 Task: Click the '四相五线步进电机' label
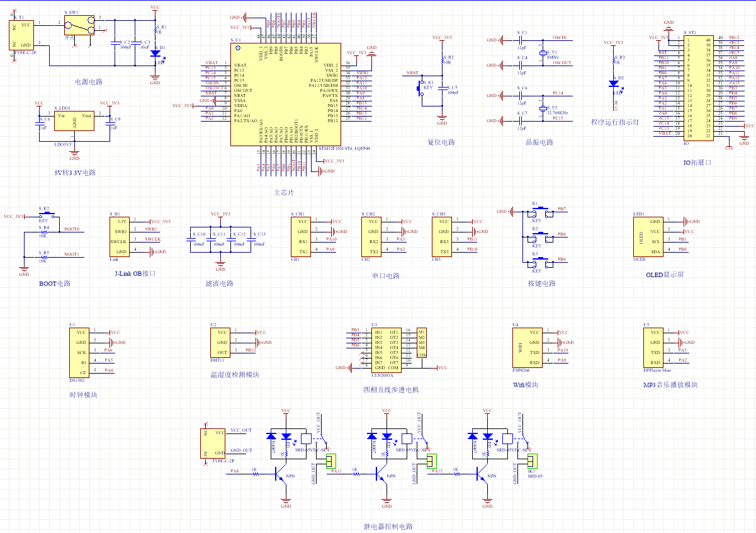[391, 390]
